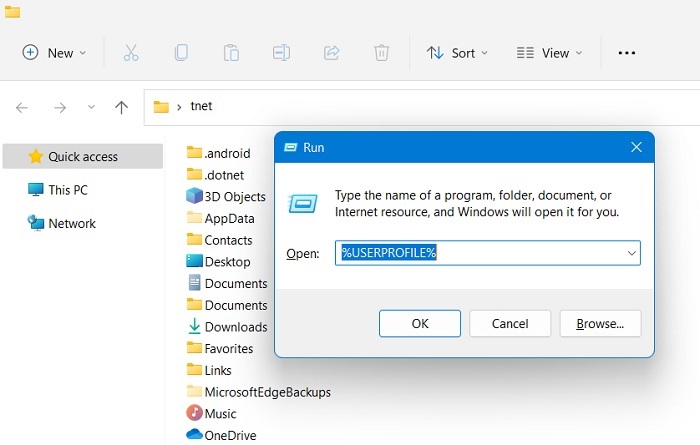Go up one folder level arrow
Screen dimensions: 700x445
click(121, 107)
